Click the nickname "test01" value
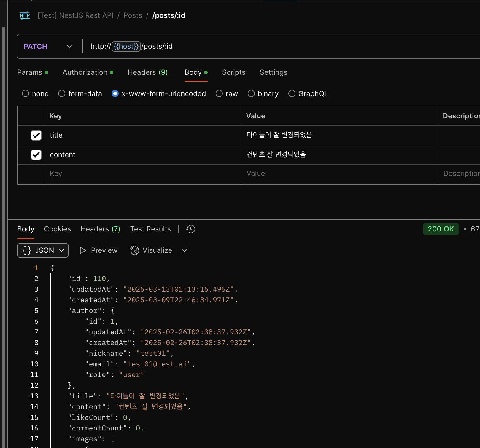 (153, 353)
